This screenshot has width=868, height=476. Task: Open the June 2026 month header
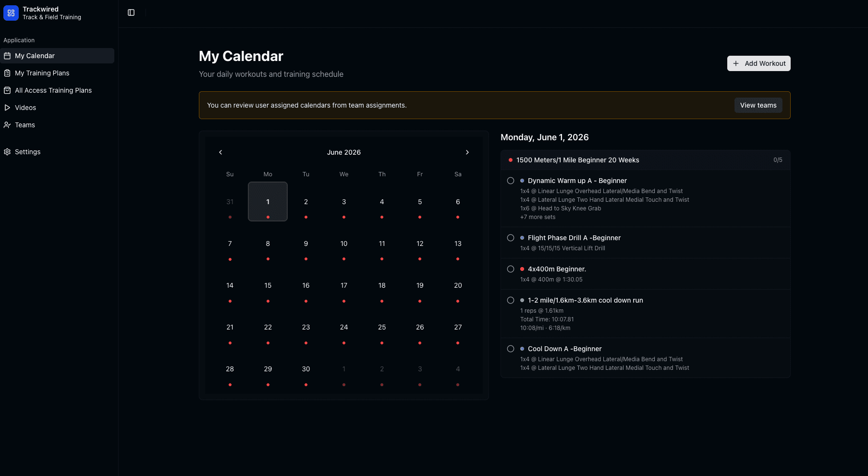coord(343,152)
